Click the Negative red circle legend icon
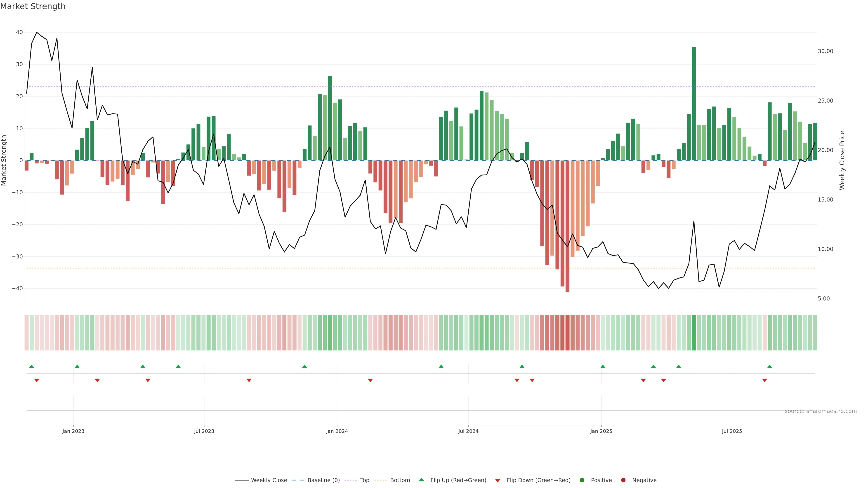Screen dimensions: 868x488 (623, 480)
